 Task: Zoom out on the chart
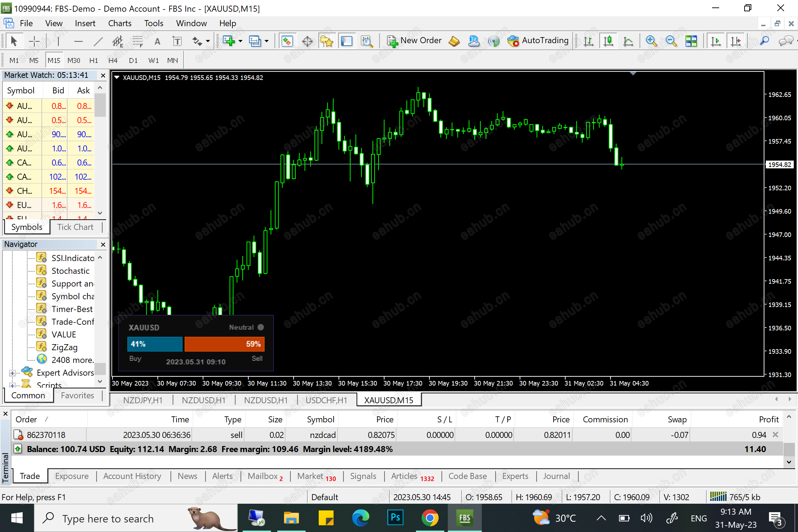point(671,41)
